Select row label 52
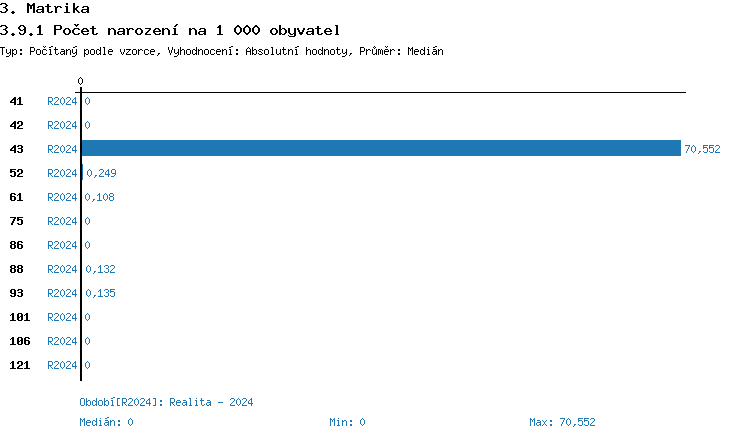 [17, 173]
